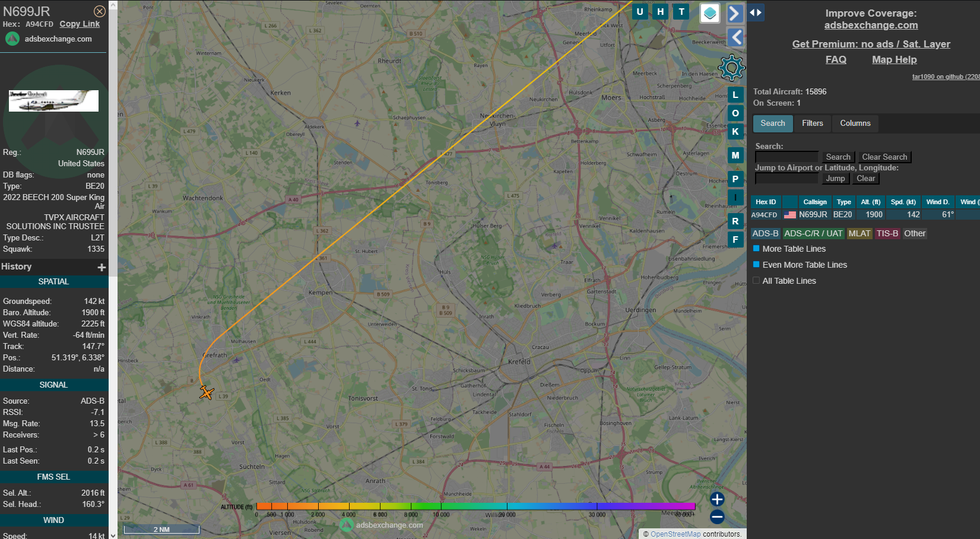
Task: Open the FAQ link
Action: point(836,60)
